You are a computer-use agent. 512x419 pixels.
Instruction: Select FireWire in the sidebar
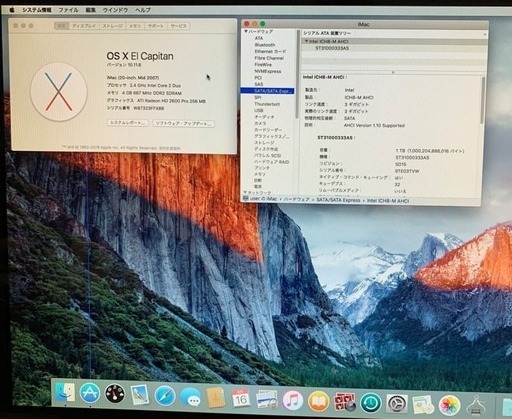(263, 65)
